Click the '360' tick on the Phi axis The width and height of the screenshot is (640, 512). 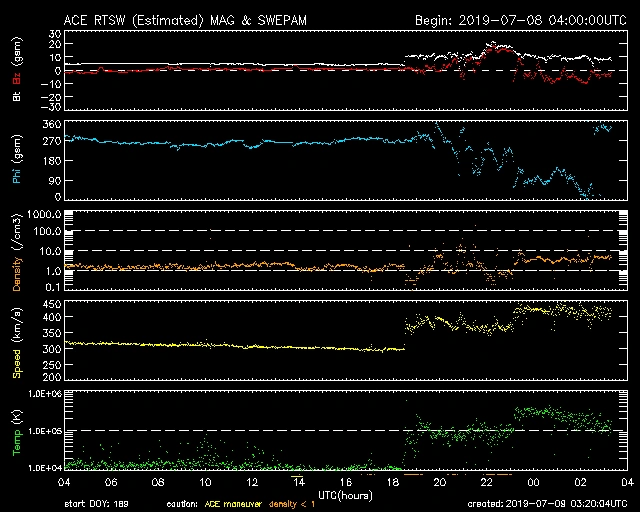52,124
